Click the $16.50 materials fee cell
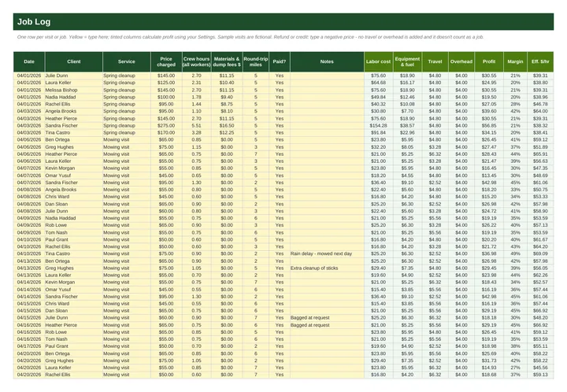Screen dimensions: 567x392 [227, 126]
